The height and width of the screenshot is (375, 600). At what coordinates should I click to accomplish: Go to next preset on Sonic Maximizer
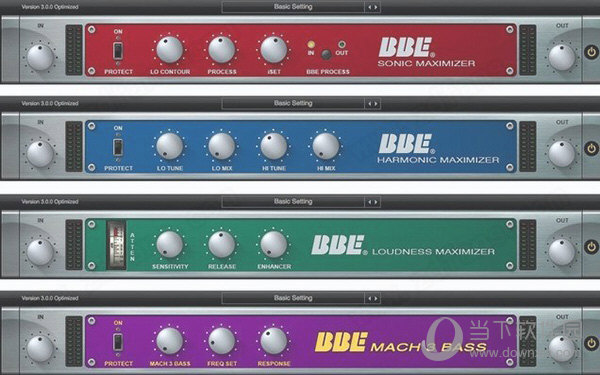(x=376, y=7)
